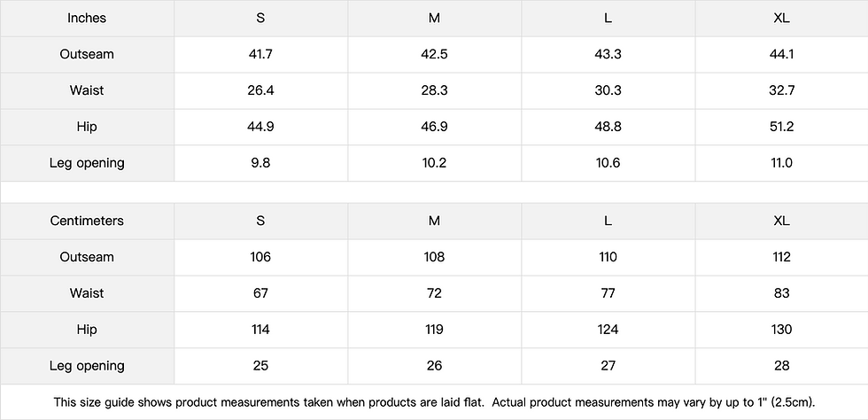Click the 106 outseam centimeter value

(x=260, y=257)
